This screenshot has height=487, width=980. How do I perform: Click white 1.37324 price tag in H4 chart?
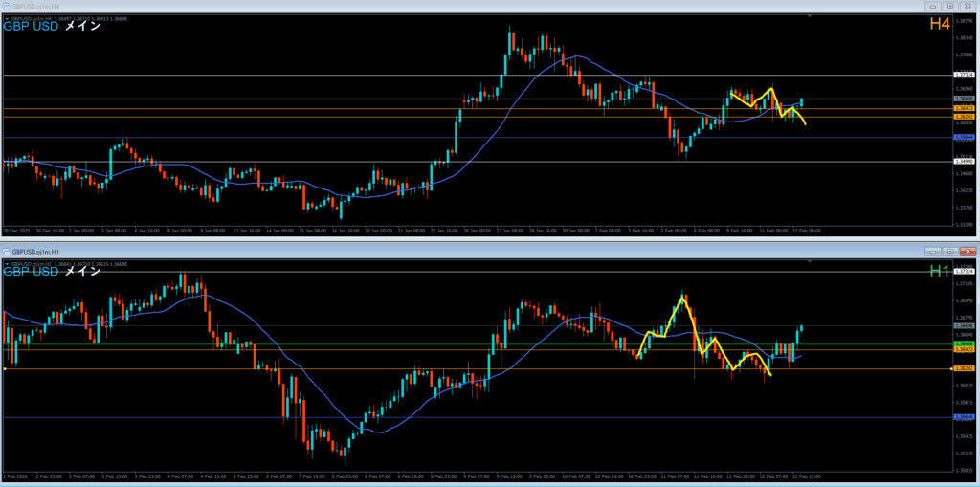[963, 75]
